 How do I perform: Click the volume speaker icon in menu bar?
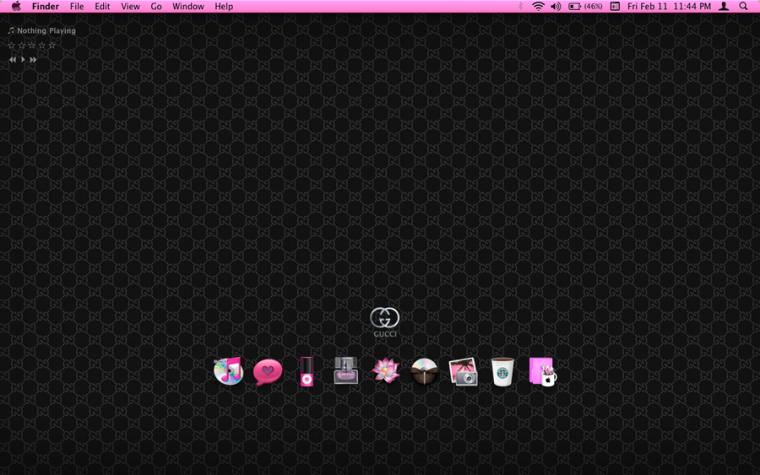(556, 6)
